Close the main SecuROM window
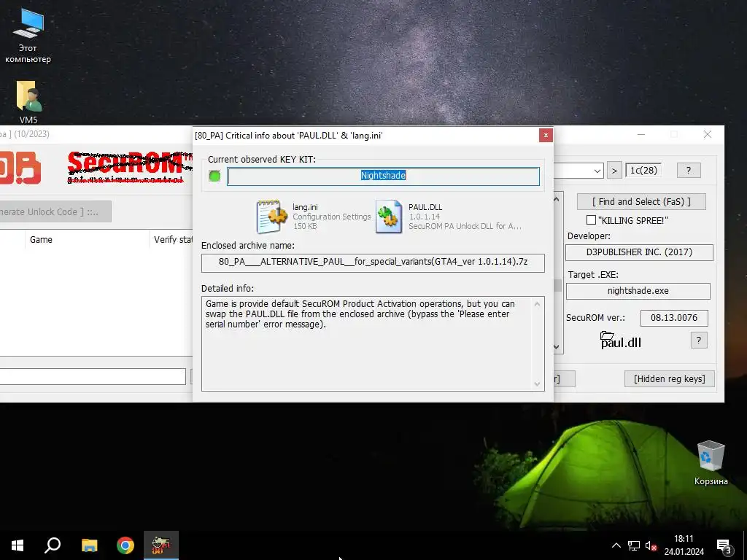 point(708,135)
